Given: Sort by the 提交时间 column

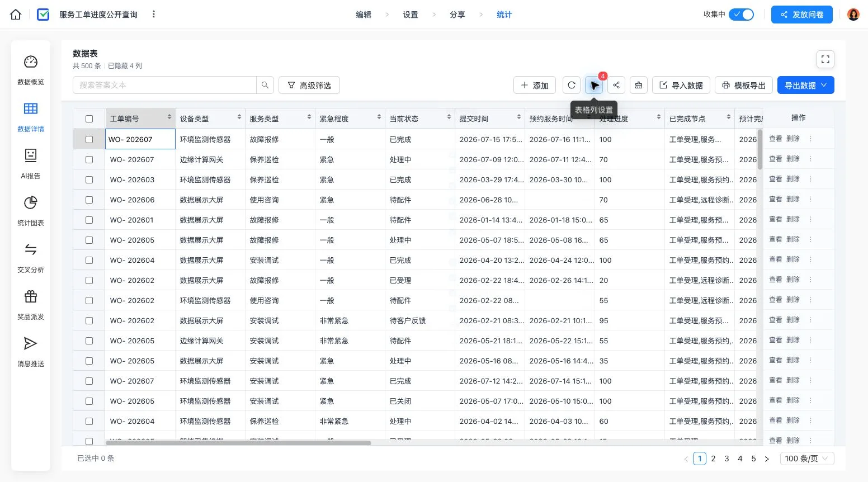Looking at the screenshot, I should [x=519, y=117].
